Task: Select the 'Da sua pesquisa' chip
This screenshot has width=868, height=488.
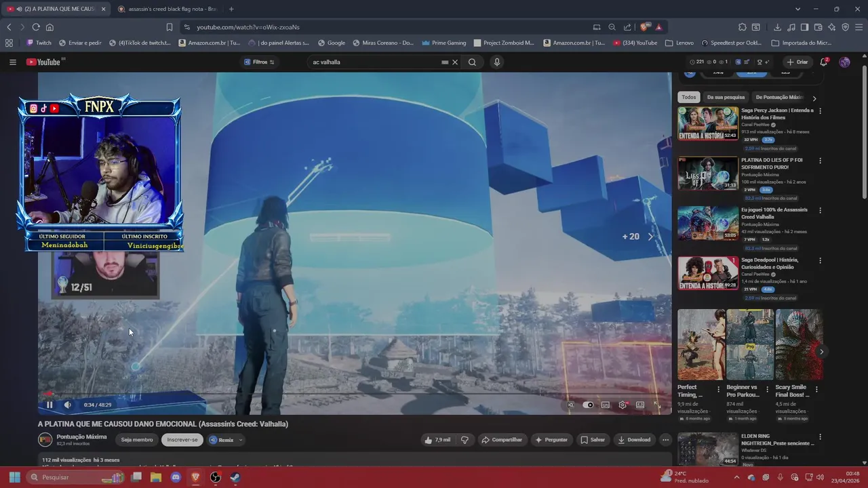Action: [726, 97]
